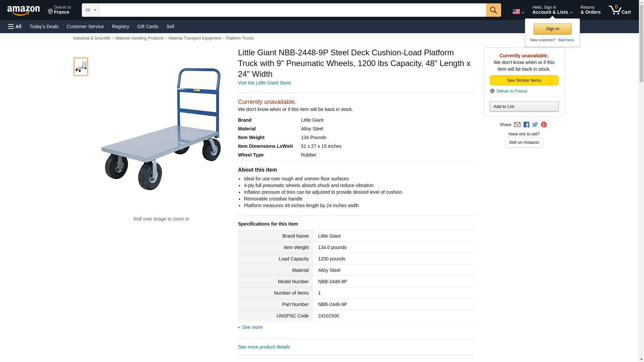Share via email envelope icon
The height and width of the screenshot is (362, 644).
517,125
